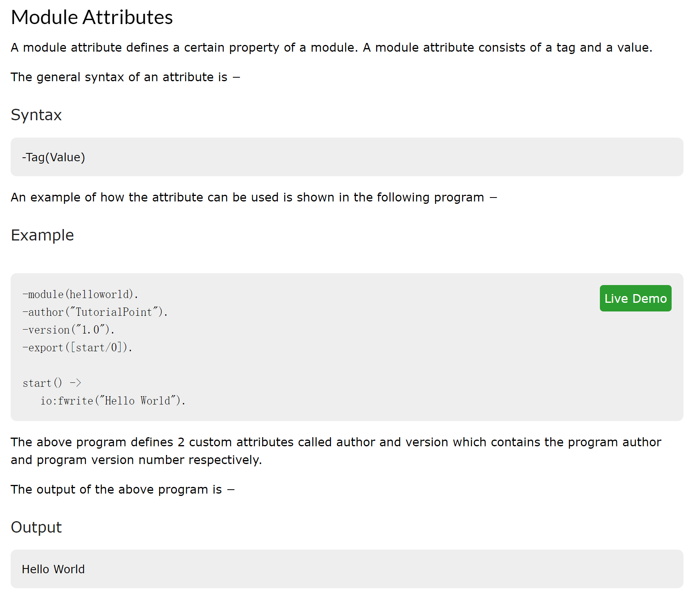Click the 'An example of how the attribute' sentence

(254, 197)
